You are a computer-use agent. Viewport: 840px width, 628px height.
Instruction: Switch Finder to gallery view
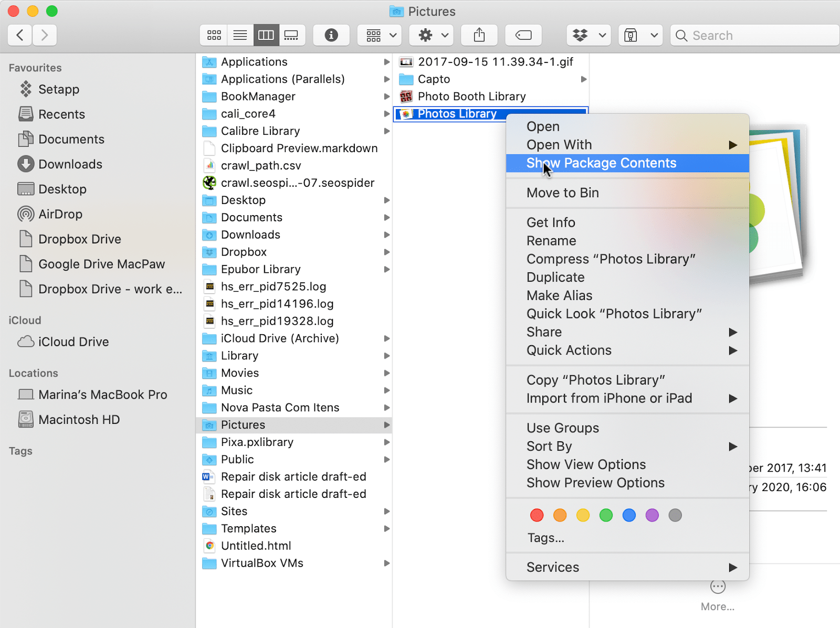(x=292, y=35)
